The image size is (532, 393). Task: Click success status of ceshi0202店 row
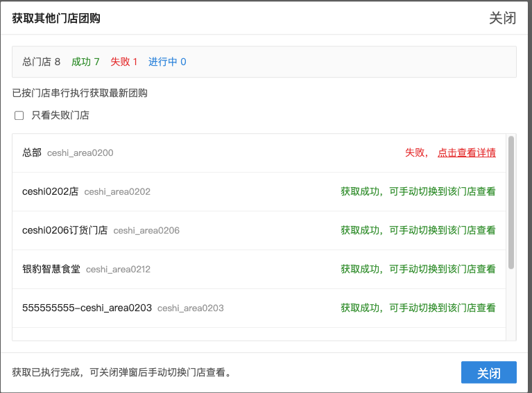(x=418, y=191)
